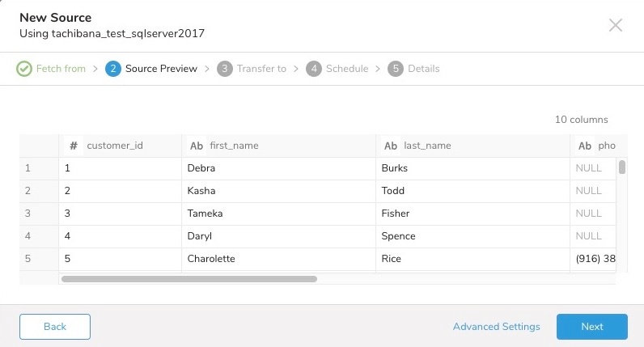Go to the Fetch from step
The image size is (644, 347).
pyautogui.click(x=61, y=69)
